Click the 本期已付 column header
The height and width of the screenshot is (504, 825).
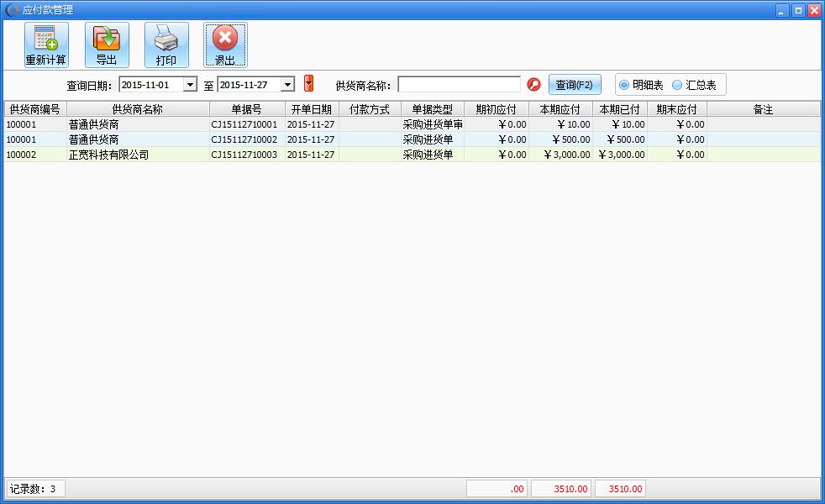tap(620, 109)
